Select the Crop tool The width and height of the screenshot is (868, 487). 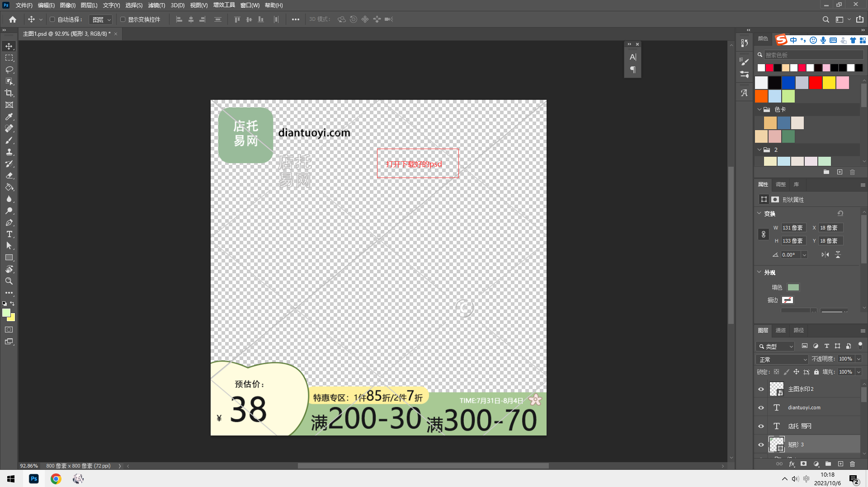(9, 93)
